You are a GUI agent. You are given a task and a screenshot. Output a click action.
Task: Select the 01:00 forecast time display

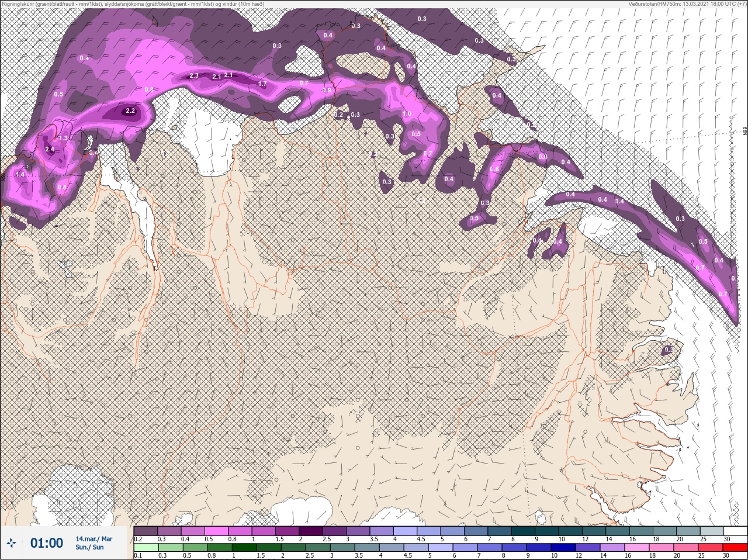(47, 543)
